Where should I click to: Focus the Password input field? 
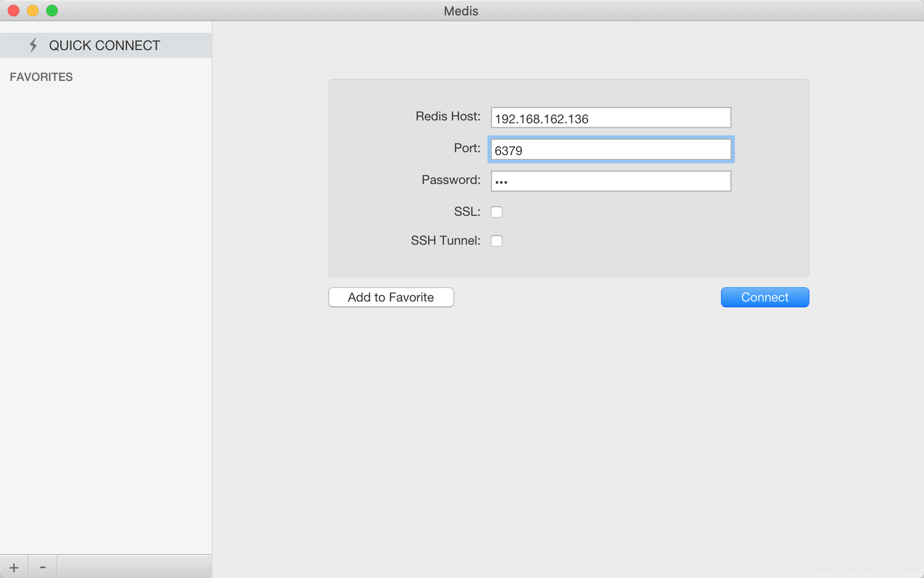(611, 181)
